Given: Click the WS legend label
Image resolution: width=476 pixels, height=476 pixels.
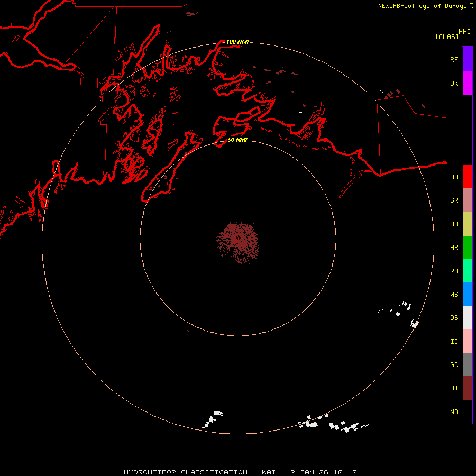Looking at the screenshot, I should tap(454, 294).
